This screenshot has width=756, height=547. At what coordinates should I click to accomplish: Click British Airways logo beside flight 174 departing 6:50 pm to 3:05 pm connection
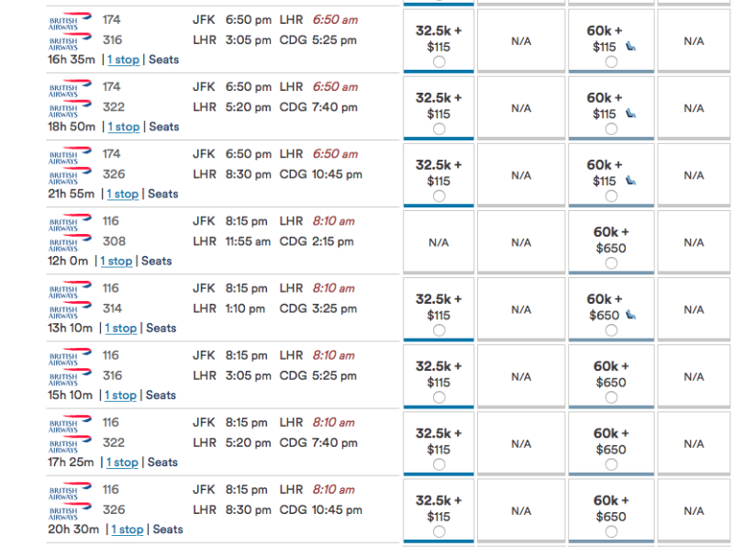click(x=70, y=20)
